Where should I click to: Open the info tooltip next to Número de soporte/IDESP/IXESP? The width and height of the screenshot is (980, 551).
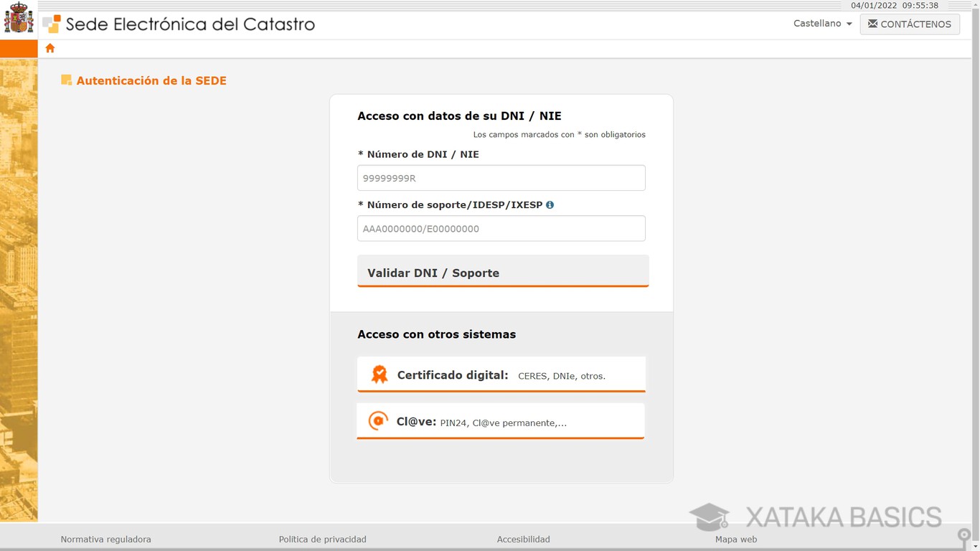(x=550, y=204)
